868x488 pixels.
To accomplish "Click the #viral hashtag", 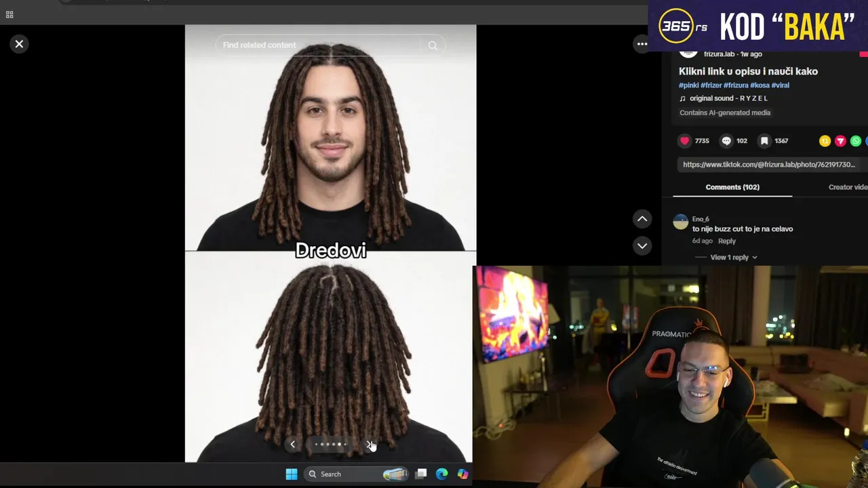I will 780,85.
